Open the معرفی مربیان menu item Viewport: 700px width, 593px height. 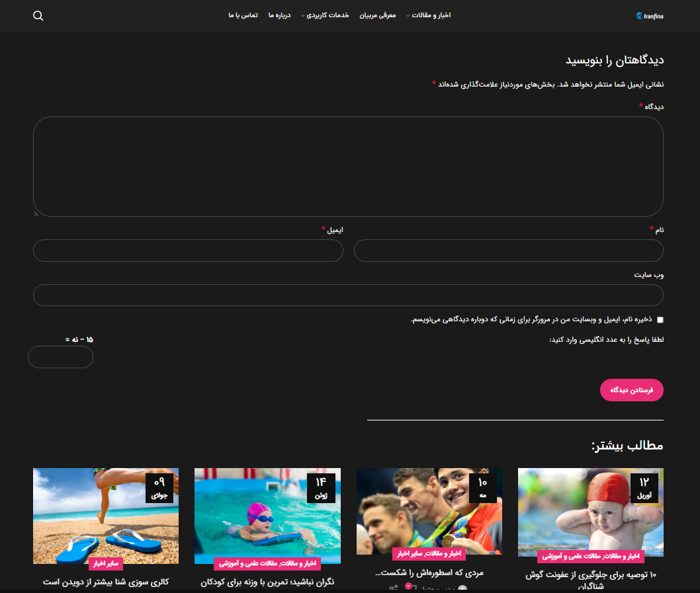(378, 15)
